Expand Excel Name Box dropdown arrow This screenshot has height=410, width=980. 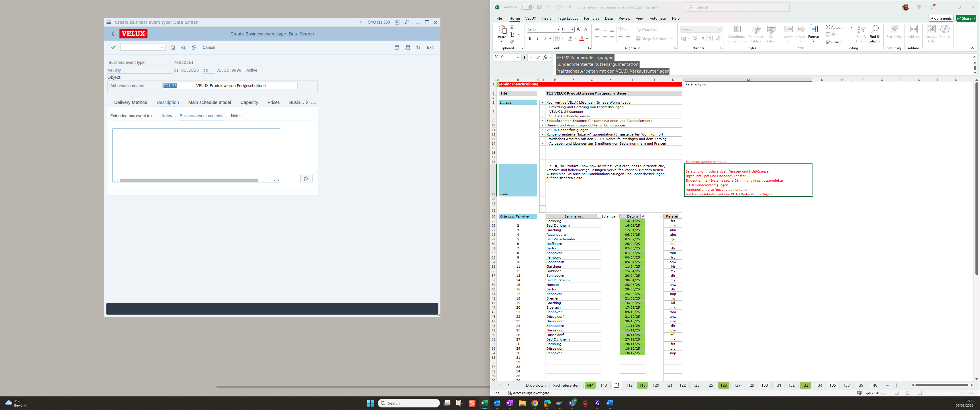(x=518, y=58)
